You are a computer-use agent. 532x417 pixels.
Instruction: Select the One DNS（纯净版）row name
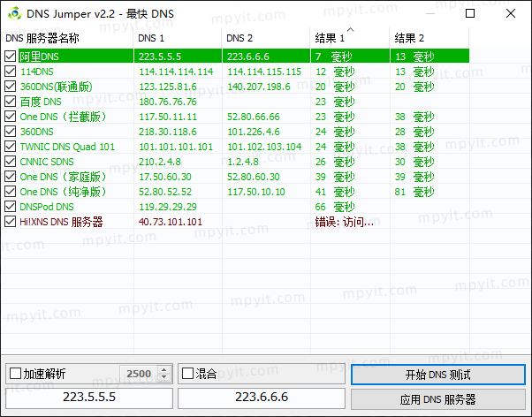63,192
